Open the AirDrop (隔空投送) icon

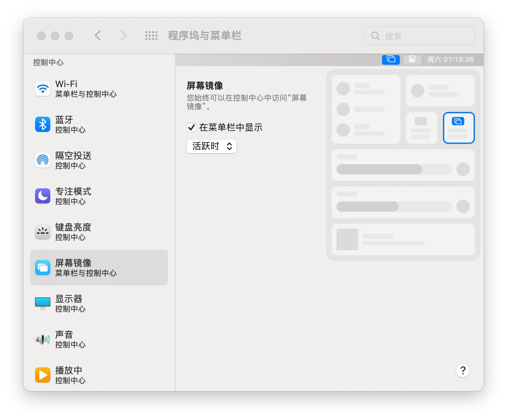(x=43, y=160)
